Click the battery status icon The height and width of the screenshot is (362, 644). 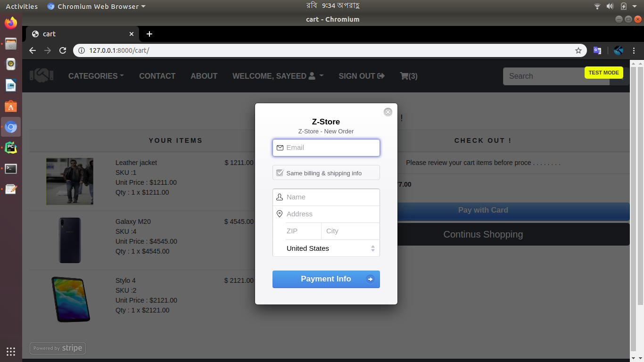coord(624,6)
